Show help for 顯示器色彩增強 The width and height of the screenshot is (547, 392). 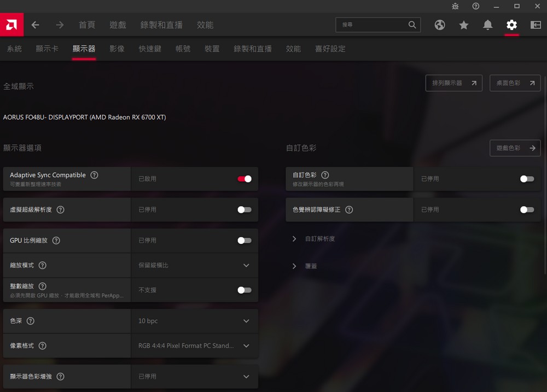point(60,376)
